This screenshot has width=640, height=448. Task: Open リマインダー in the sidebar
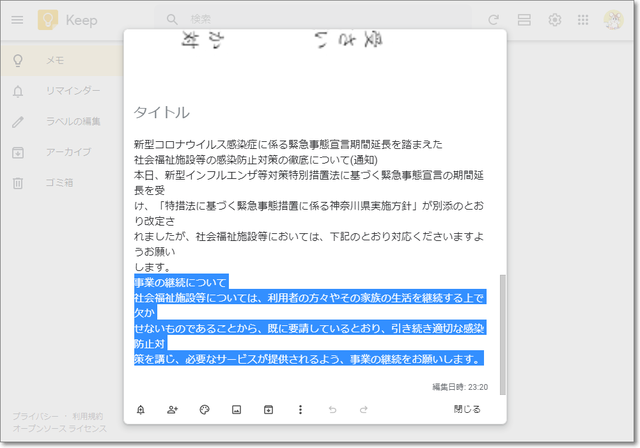coord(72,91)
